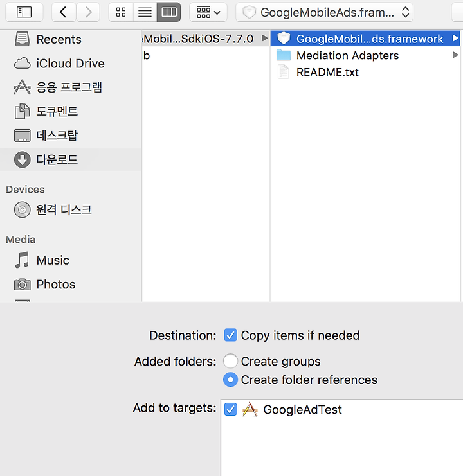
Task: Open the item arrangement dropdown
Action: [208, 12]
